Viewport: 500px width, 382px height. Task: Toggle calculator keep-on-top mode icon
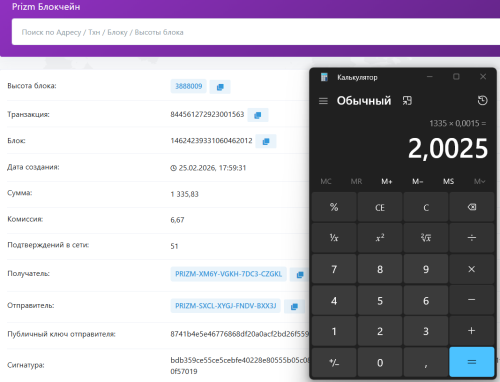407,101
